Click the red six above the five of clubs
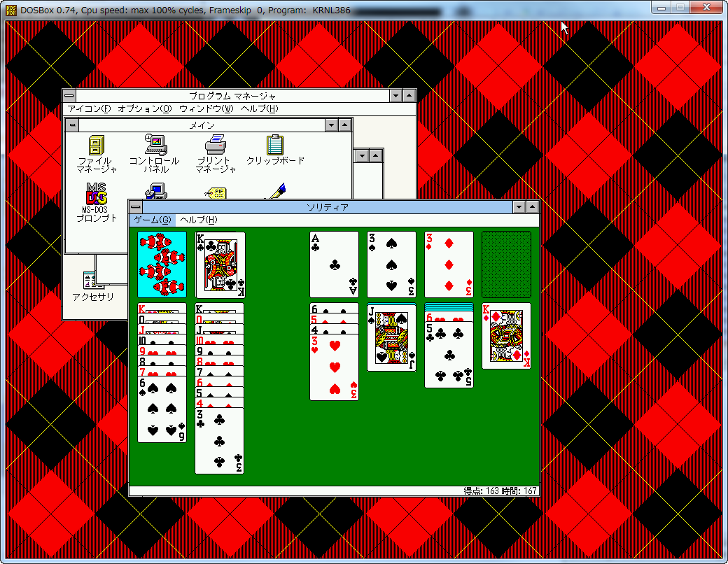Viewport: 728px width, 564px height. [449, 316]
